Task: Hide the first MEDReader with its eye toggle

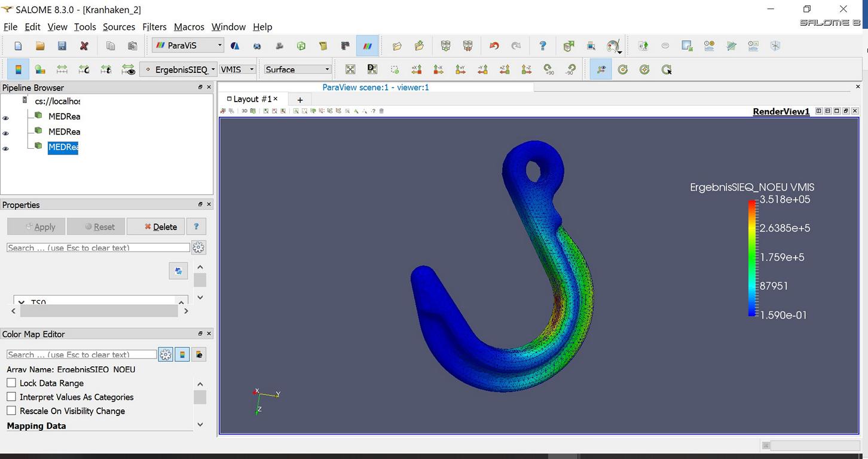Action: point(5,118)
